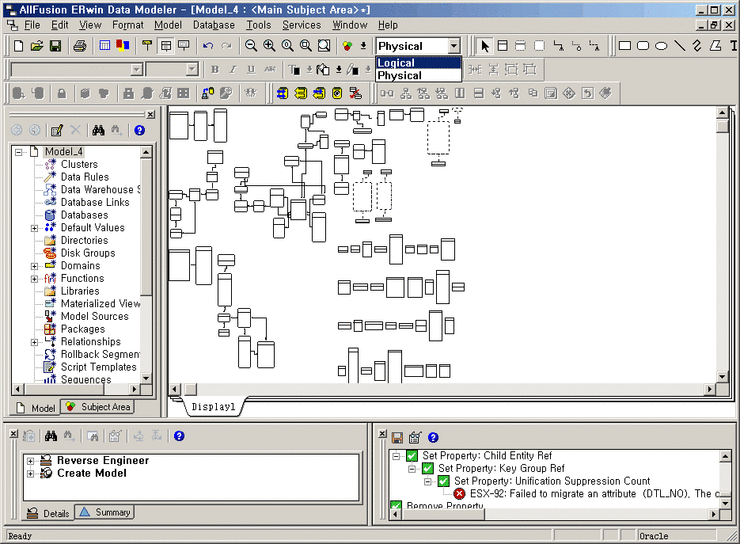Click the Save diskette icon in main toolbar
Image resolution: width=740 pixels, height=544 pixels.
(x=56, y=46)
